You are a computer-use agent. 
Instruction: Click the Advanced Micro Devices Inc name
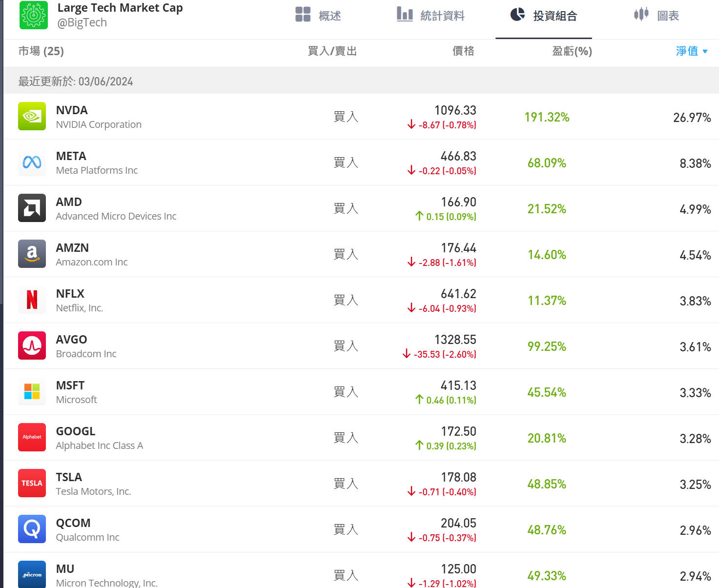tap(116, 216)
